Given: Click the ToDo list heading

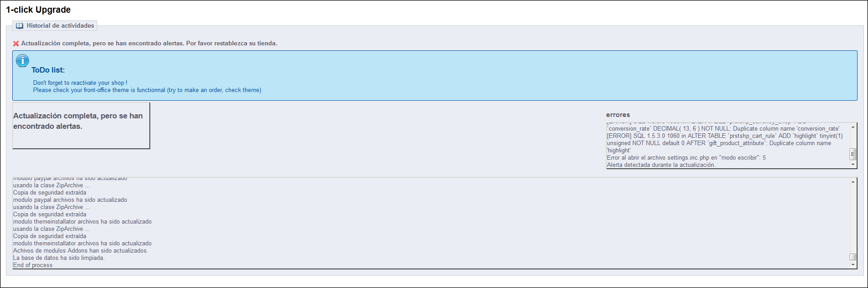Looking at the screenshot, I should pyautogui.click(x=48, y=70).
